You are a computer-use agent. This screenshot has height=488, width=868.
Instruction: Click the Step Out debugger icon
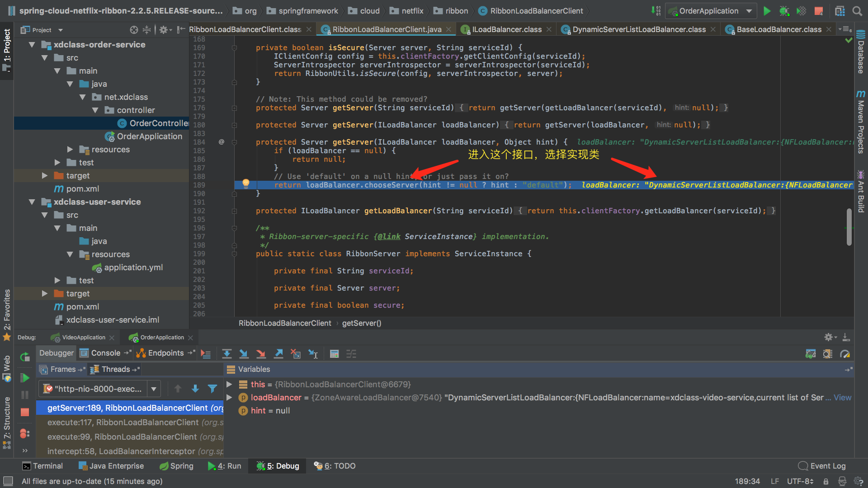point(278,354)
